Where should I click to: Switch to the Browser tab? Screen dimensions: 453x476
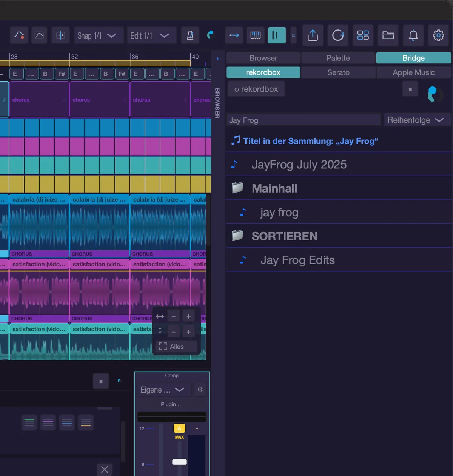click(x=263, y=58)
